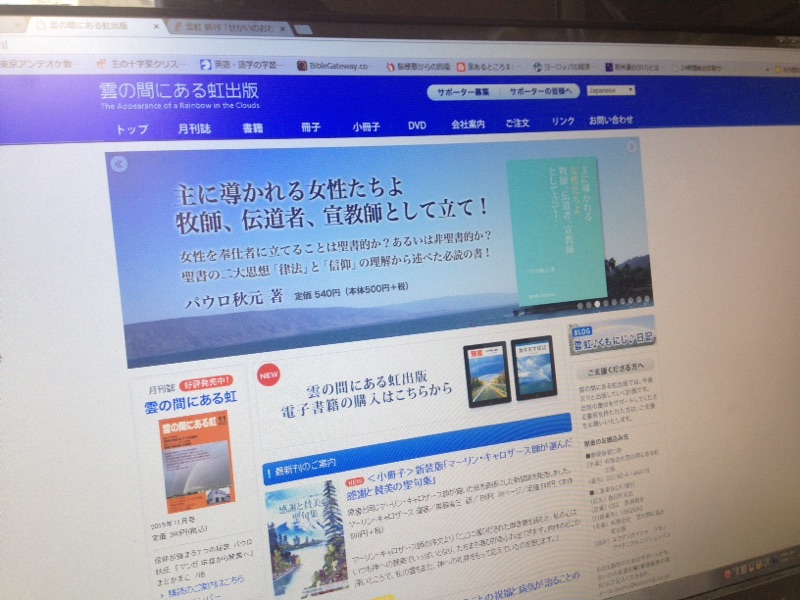Click the second tablet e-book cover image

[x=532, y=367]
